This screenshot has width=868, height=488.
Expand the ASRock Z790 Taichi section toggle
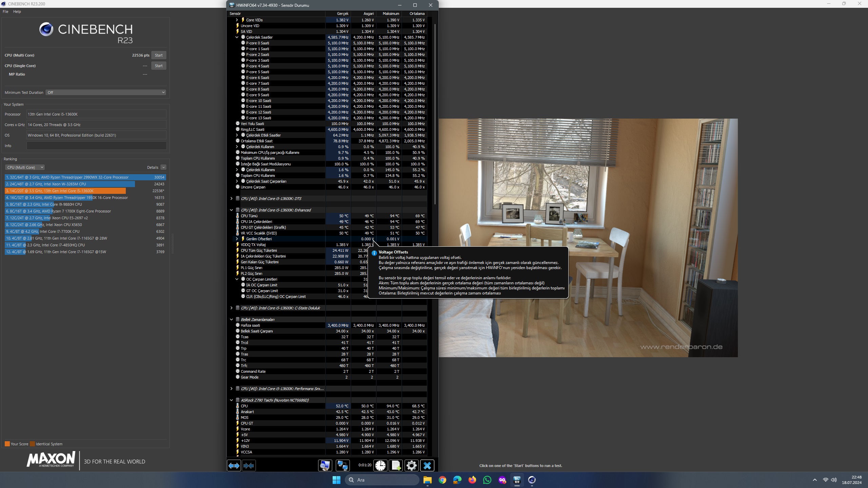coord(231,400)
